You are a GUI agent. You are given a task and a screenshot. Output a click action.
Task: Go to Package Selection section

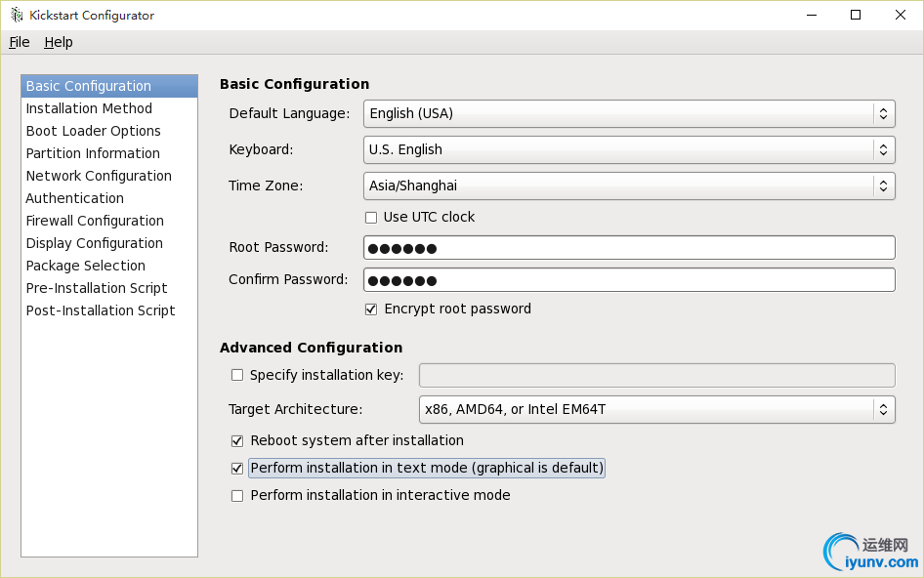(x=109, y=266)
